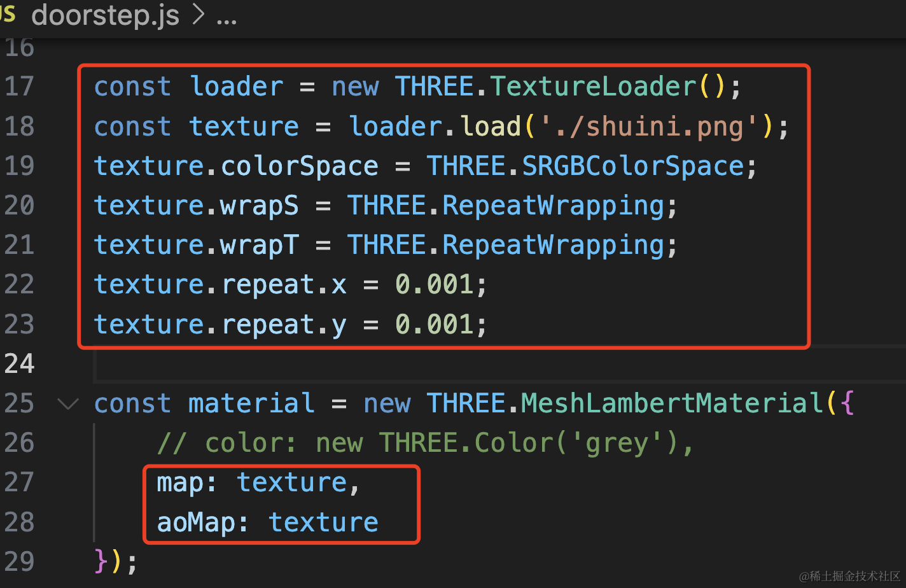906x588 pixels.
Task: Expand breadcrumb chevron after doorstep.js
Action: [199, 15]
